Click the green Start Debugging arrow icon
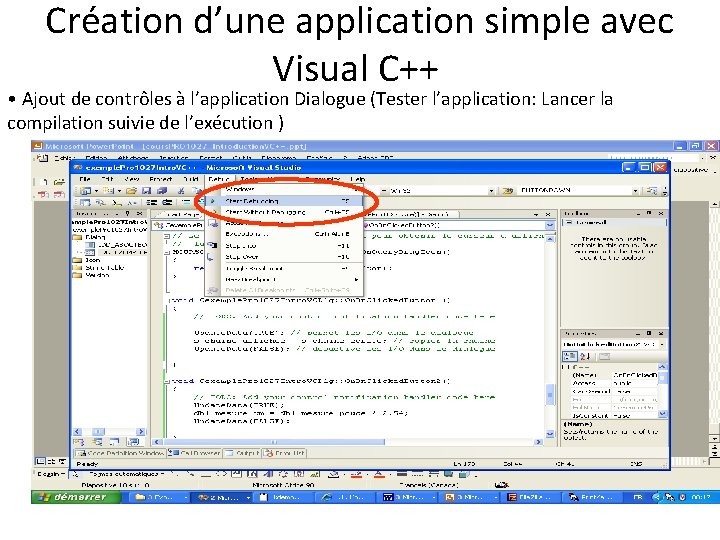The height and width of the screenshot is (540, 720). pos(212,201)
